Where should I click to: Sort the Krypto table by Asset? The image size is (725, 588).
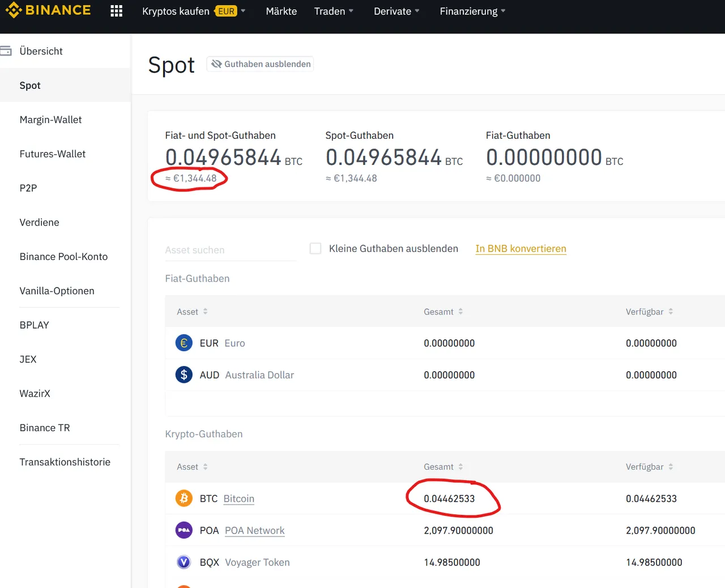193,467
